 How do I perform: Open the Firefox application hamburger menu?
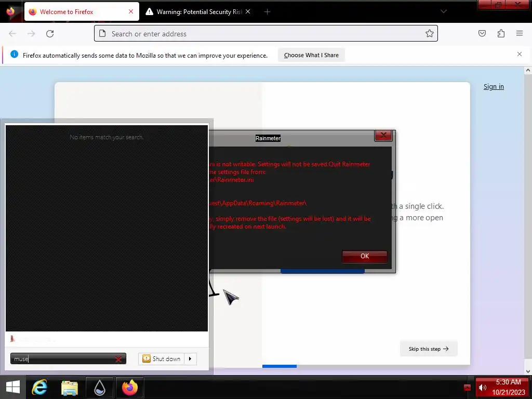tap(520, 33)
